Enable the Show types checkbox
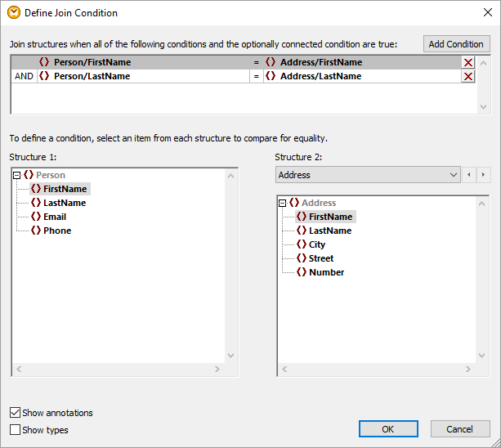 coord(16,430)
